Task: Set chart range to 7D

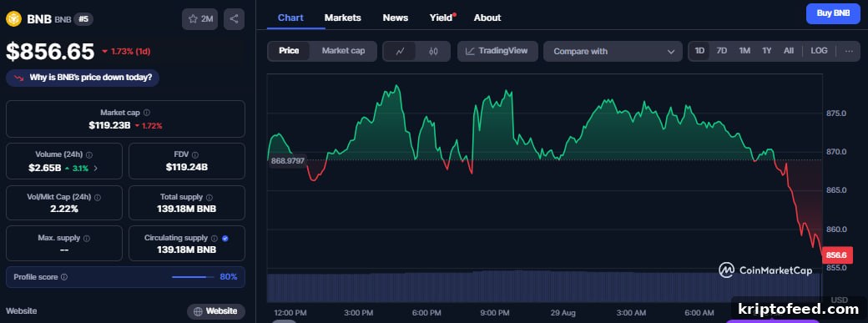Action: [722, 51]
